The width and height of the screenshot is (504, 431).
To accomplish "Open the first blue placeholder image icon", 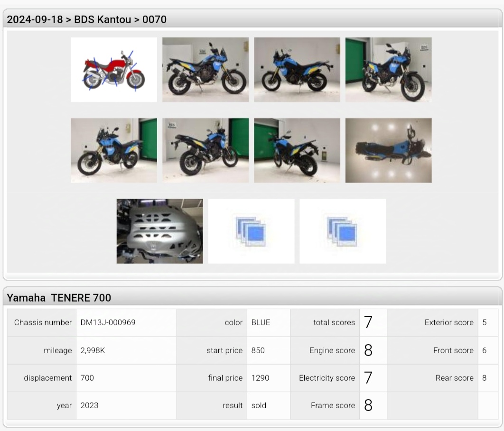I will click(251, 231).
